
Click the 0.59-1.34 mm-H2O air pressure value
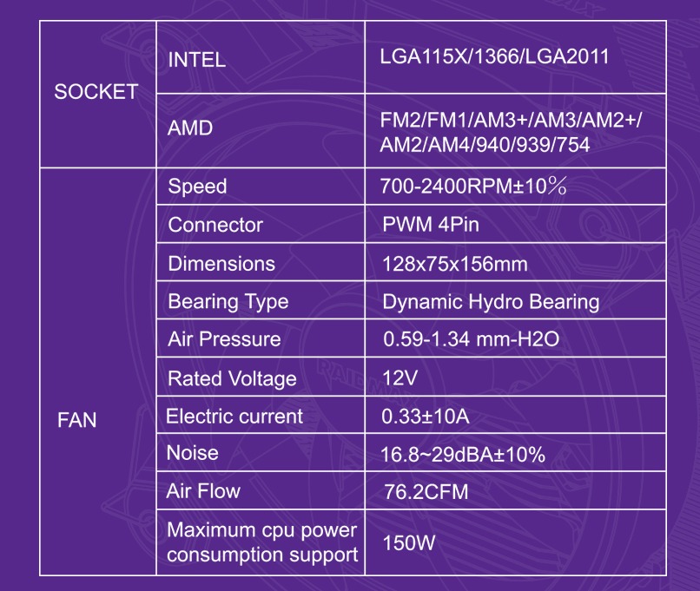[471, 339]
